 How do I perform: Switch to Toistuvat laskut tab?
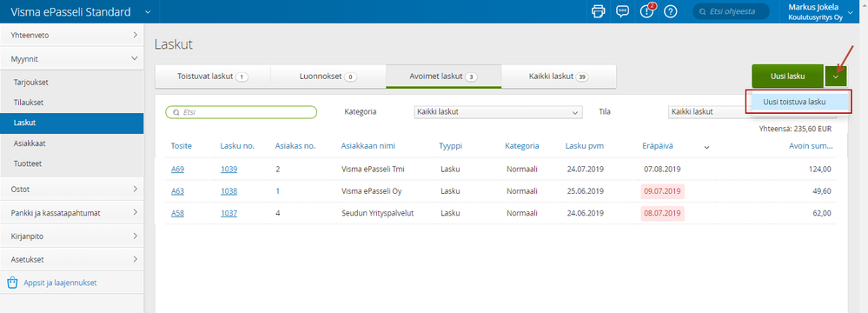[213, 77]
